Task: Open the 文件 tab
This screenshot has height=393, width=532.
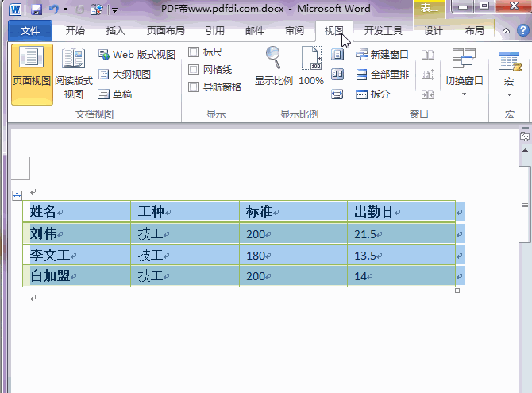Action: point(30,31)
